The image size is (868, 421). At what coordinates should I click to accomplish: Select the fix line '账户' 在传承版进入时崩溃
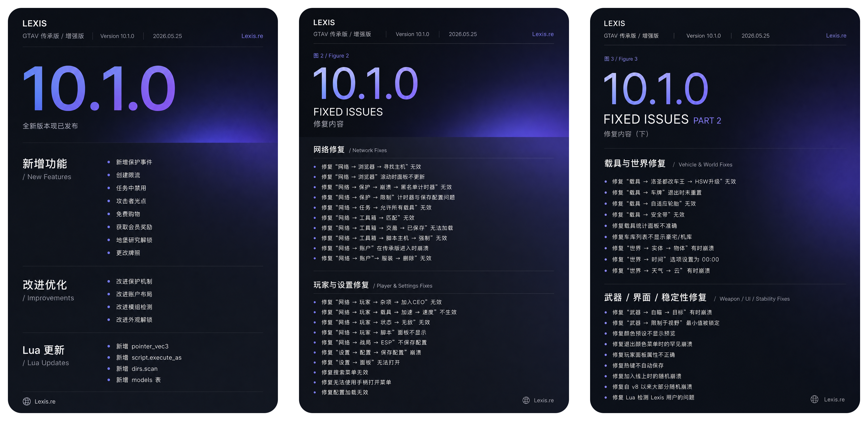[x=375, y=248]
